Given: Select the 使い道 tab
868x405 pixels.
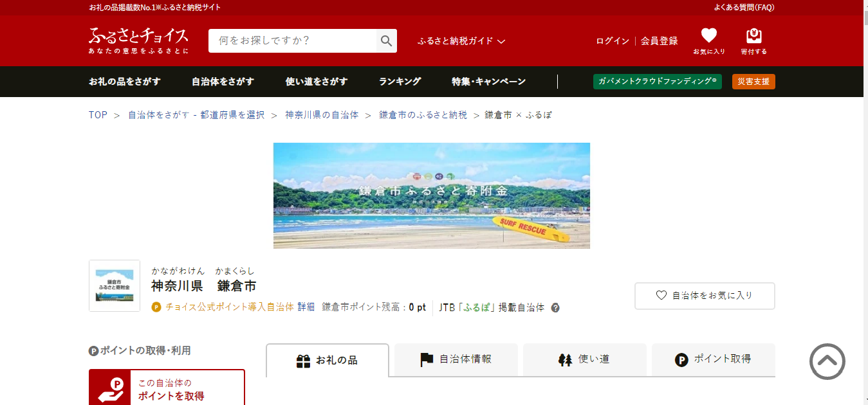Looking at the screenshot, I should tap(584, 359).
